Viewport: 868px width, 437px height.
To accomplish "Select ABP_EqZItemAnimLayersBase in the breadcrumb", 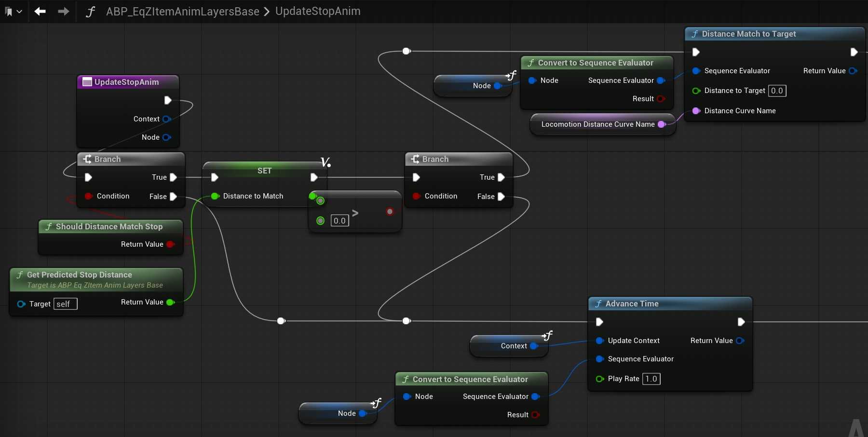I will (182, 12).
